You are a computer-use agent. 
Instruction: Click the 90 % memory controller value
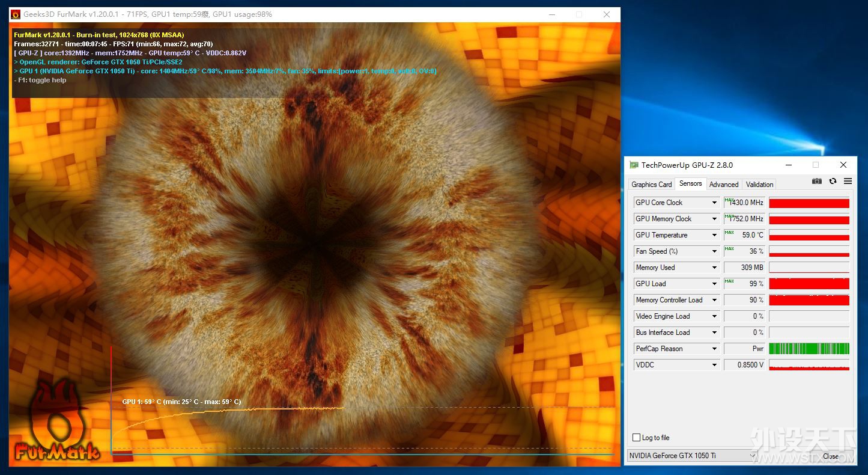[744, 300]
